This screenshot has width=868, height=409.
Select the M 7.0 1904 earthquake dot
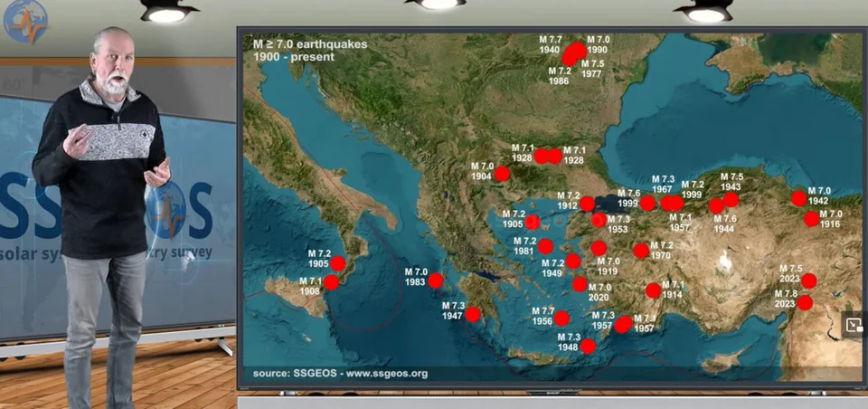(502, 173)
